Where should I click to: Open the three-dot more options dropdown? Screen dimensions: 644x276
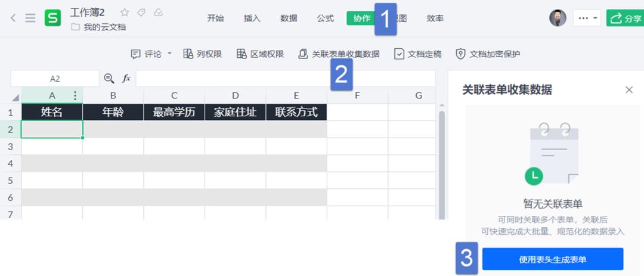(x=587, y=18)
